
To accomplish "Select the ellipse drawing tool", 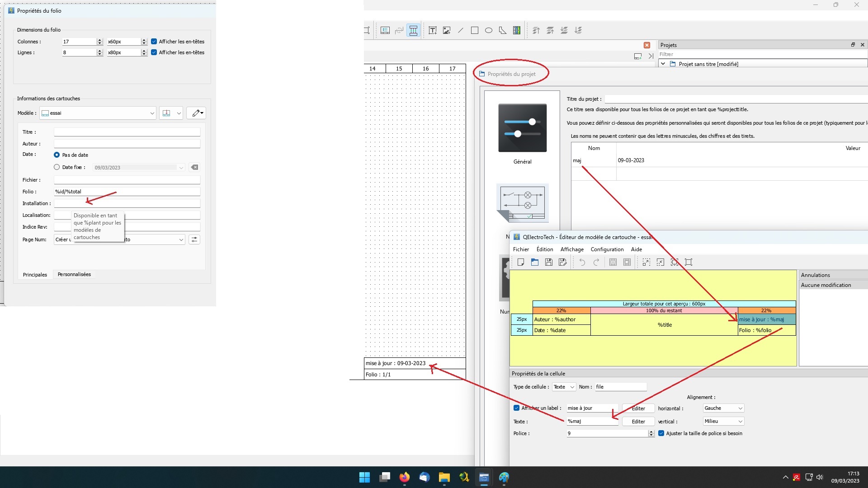I will (x=489, y=30).
